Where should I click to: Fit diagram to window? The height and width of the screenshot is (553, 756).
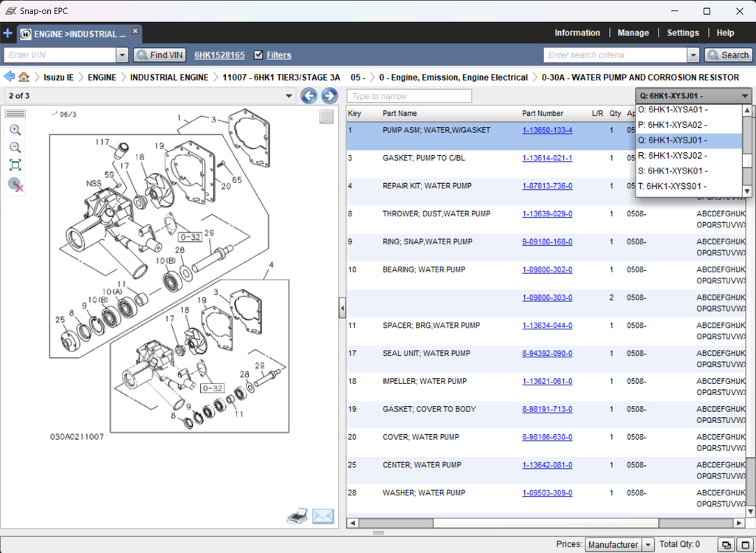coord(15,165)
